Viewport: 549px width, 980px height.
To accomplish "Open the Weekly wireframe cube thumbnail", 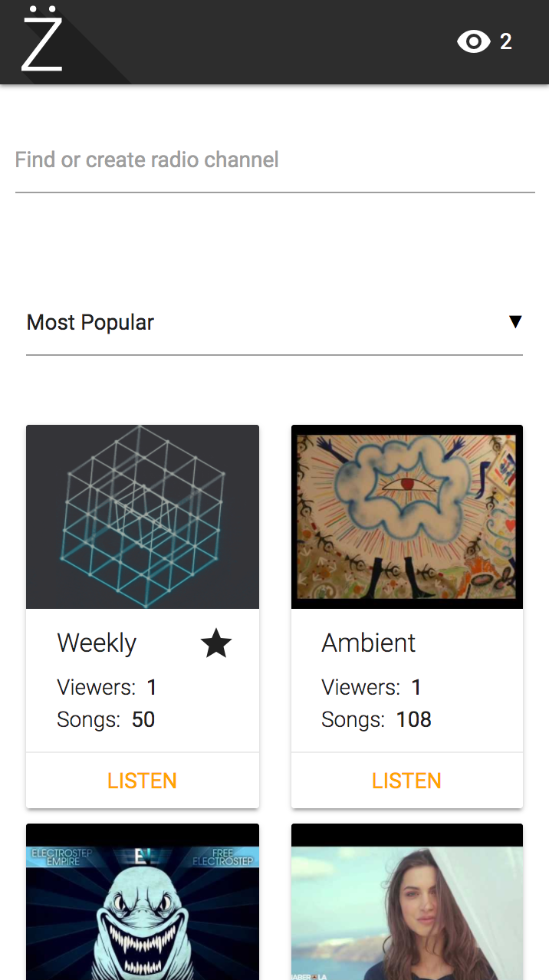I will click(x=143, y=517).
